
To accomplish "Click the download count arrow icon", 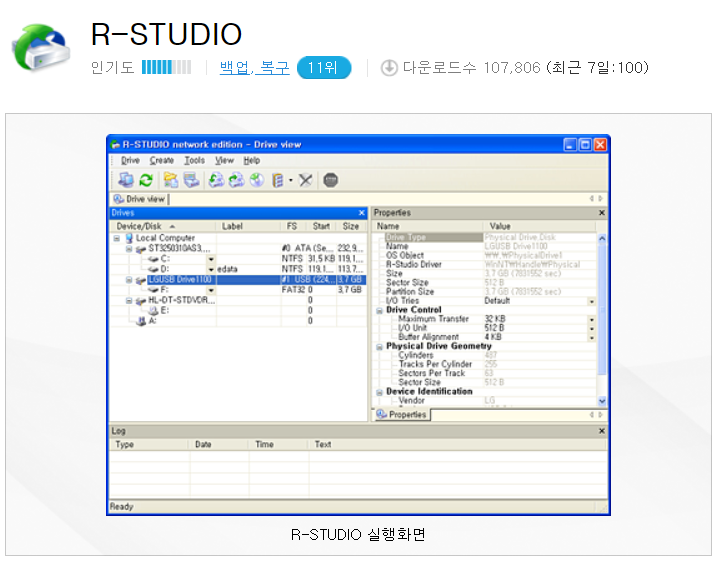I will tap(389, 68).
